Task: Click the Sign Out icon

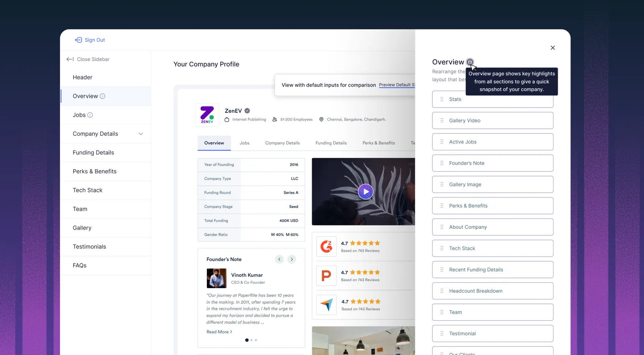Action: (x=78, y=40)
